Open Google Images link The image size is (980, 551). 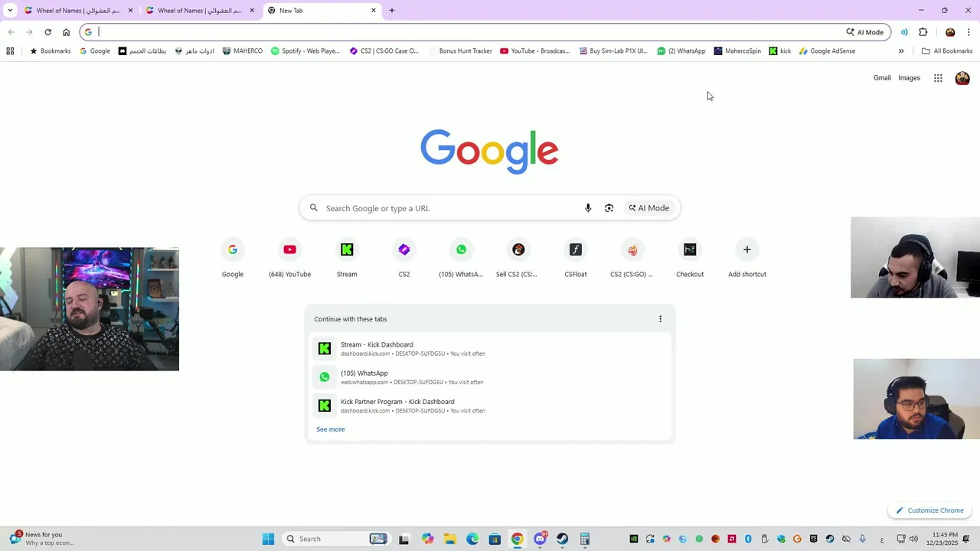pos(909,78)
